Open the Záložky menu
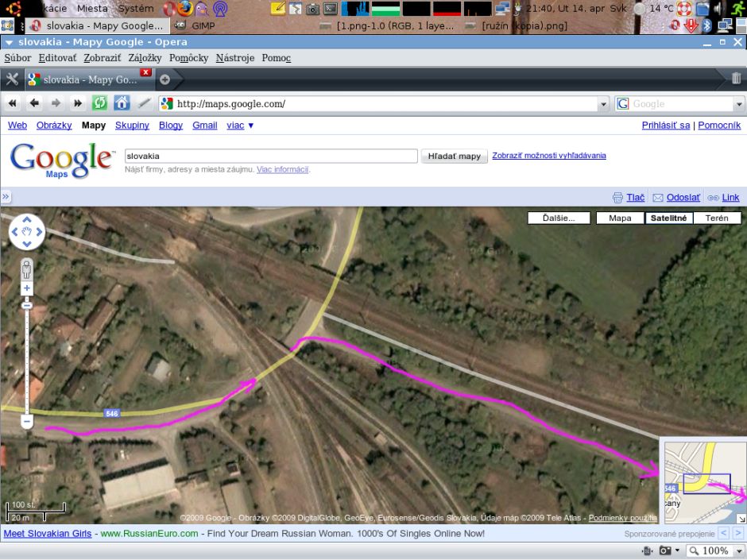This screenshot has height=560, width=747. point(144,58)
